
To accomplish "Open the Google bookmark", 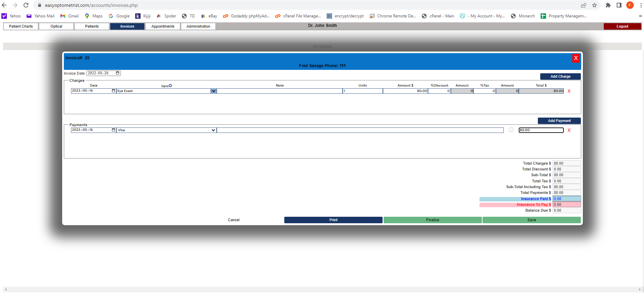I will click(x=119, y=16).
